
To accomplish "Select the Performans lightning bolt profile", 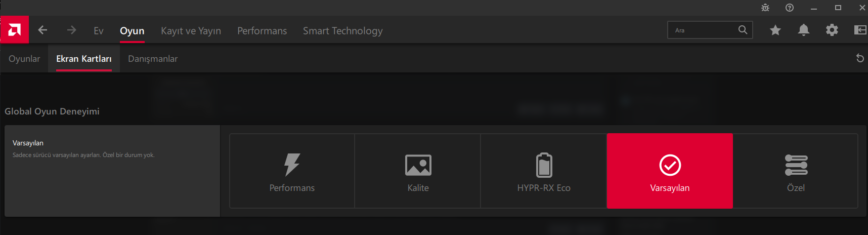I will [x=292, y=171].
